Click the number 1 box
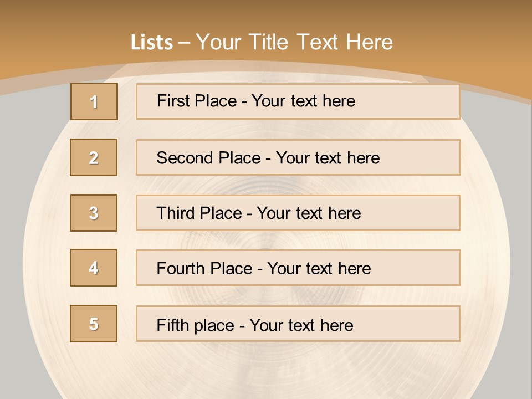 [94, 101]
